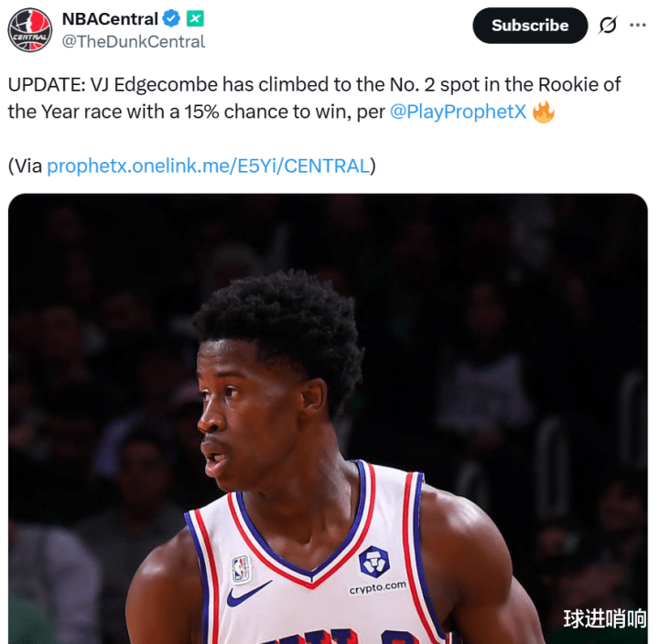
Task: Expand the three-dot more options menu
Action: click(x=638, y=26)
